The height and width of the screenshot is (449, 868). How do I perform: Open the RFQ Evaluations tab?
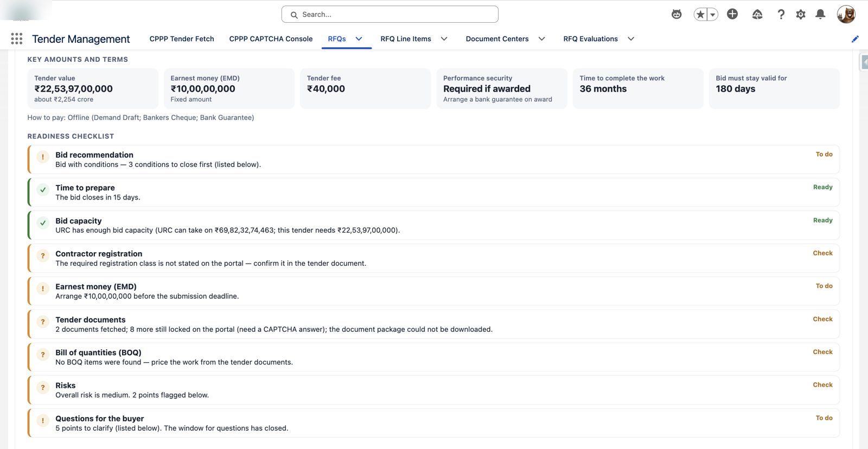click(x=590, y=39)
